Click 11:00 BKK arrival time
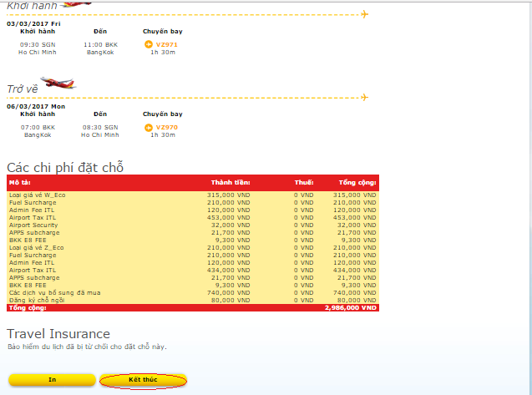Image resolution: width=532 pixels, height=395 pixels. coord(100,44)
